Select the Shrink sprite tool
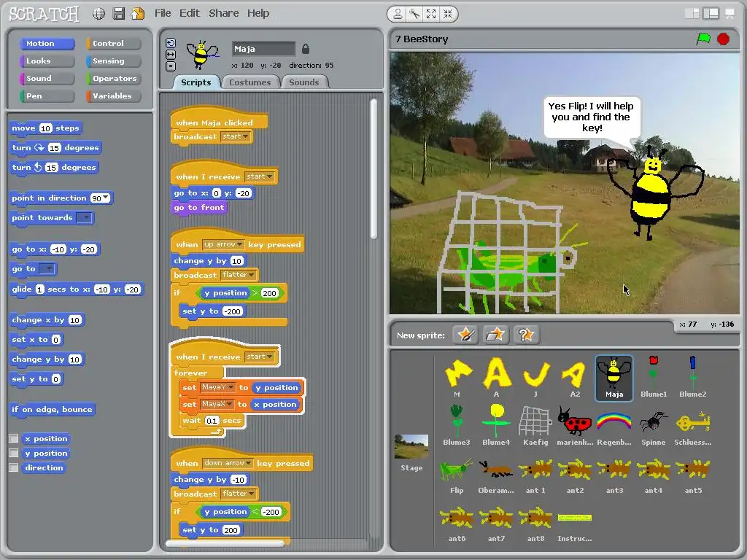The height and width of the screenshot is (560, 747). [x=448, y=14]
